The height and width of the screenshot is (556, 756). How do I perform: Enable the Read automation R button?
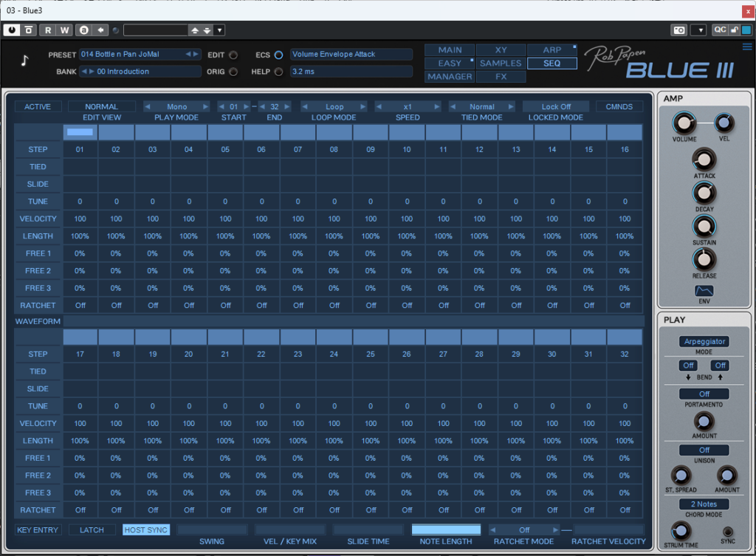coord(48,30)
